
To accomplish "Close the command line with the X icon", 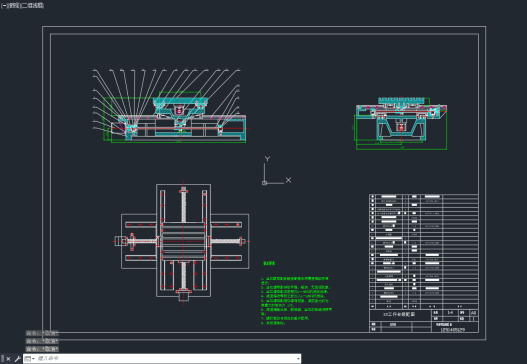I will [x=8, y=359].
